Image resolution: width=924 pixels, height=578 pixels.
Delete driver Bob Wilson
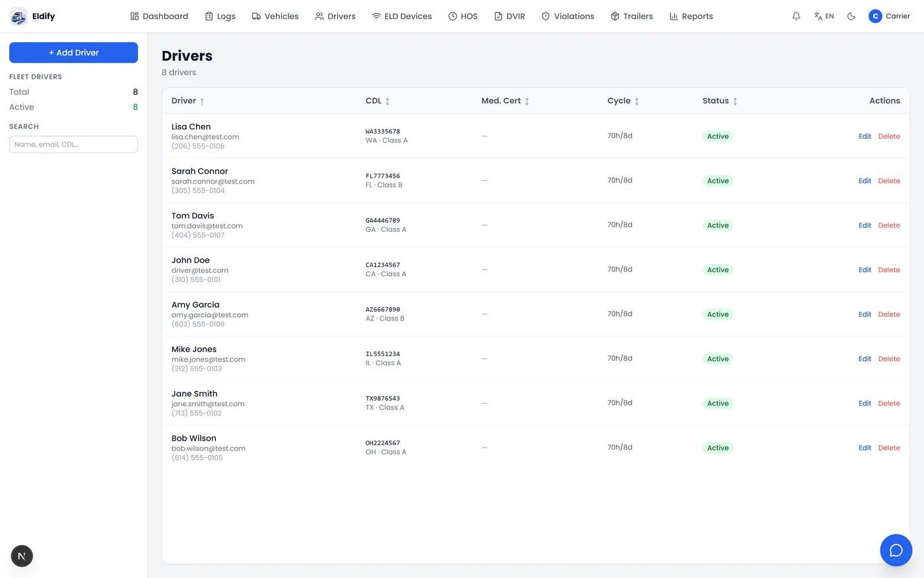coord(889,448)
